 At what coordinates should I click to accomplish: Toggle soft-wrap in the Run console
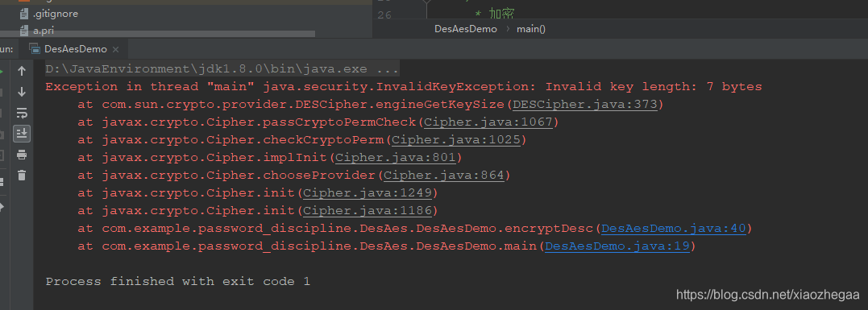tap(22, 113)
